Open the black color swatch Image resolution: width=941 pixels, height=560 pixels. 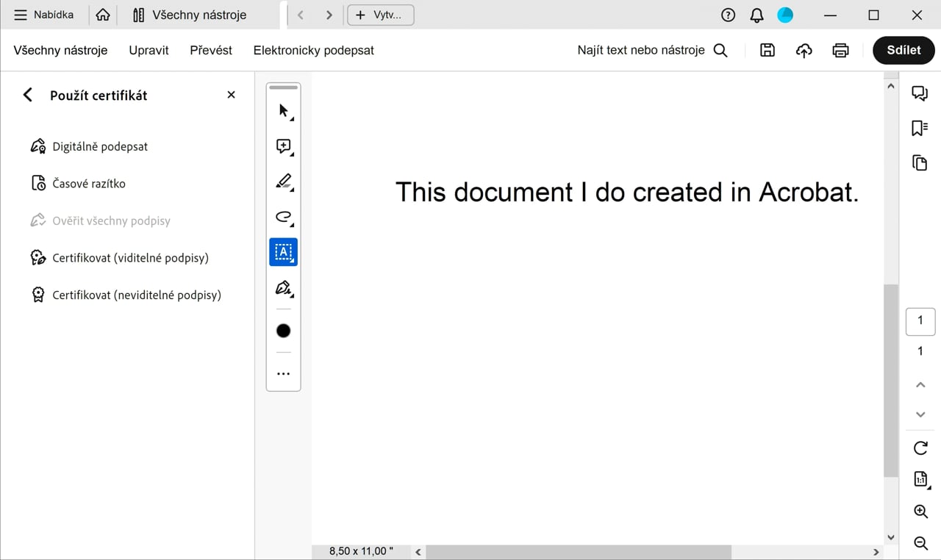click(284, 331)
